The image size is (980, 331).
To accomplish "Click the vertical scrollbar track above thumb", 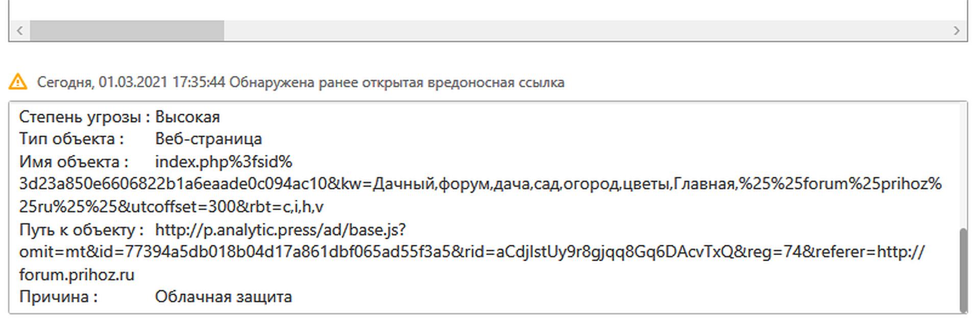I will (x=963, y=165).
